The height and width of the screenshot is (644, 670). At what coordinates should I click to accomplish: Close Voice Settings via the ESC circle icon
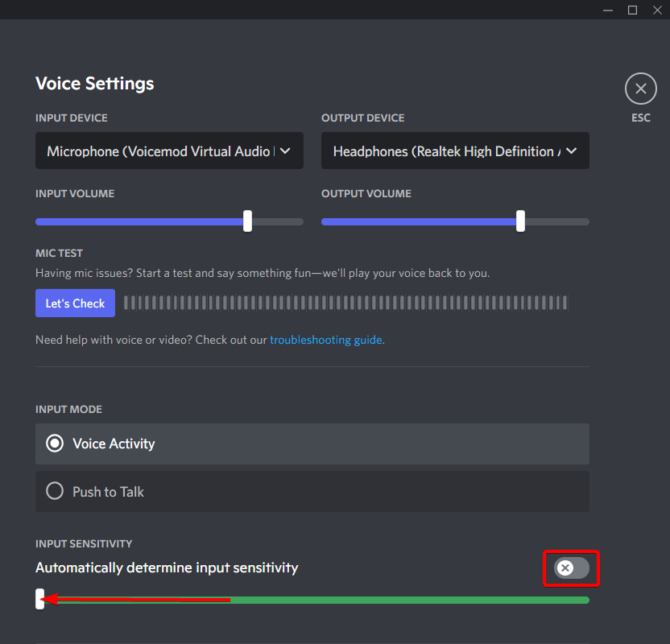[x=640, y=89]
